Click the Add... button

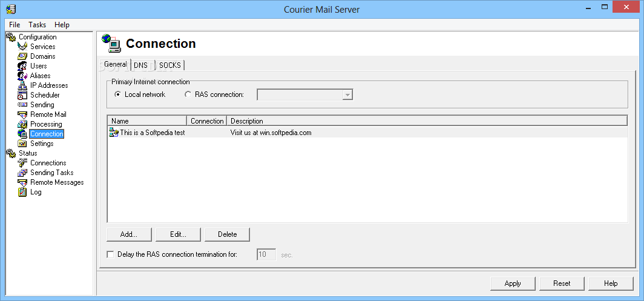[x=129, y=234]
